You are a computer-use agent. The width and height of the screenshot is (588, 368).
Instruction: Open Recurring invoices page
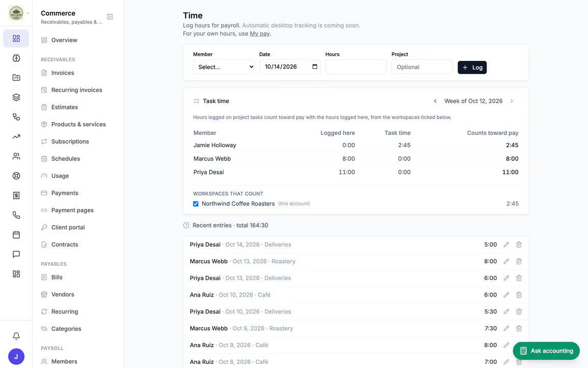(77, 90)
